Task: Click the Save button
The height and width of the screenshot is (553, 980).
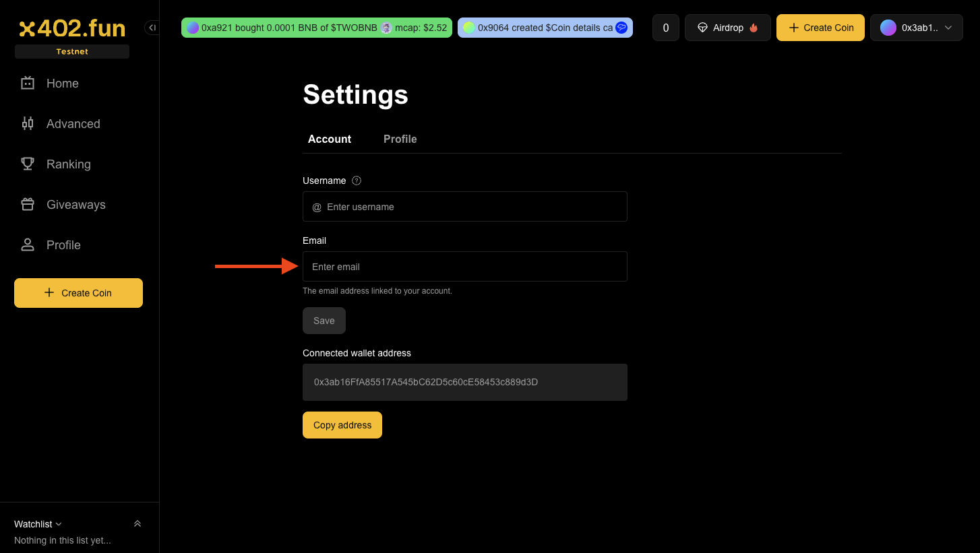Action: pyautogui.click(x=324, y=321)
